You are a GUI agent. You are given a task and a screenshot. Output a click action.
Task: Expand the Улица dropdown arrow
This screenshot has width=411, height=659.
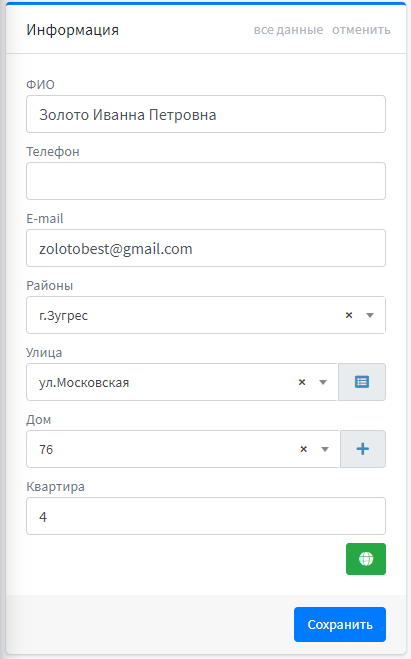coord(323,382)
